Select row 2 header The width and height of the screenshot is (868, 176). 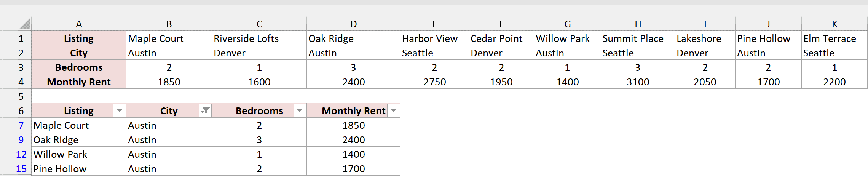tap(16, 53)
